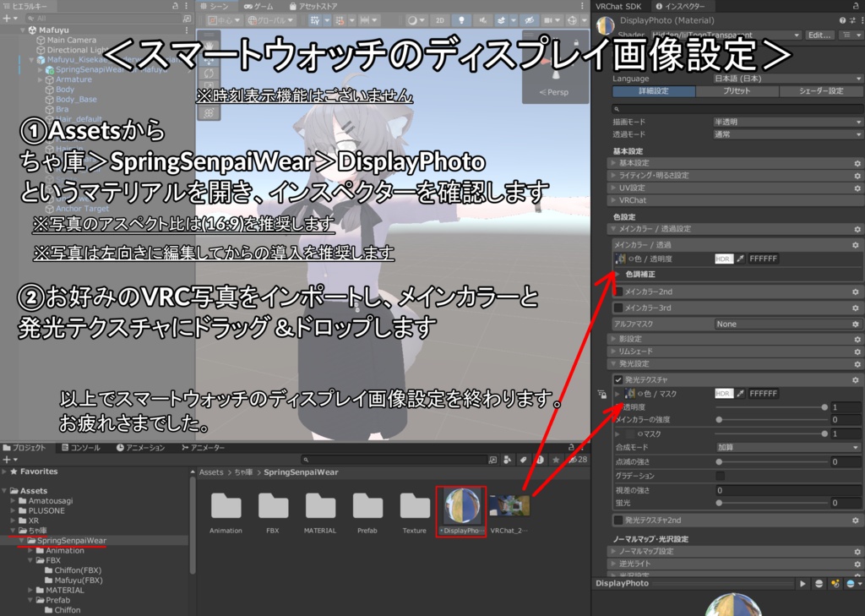This screenshot has height=616, width=865.
Task: Open the コンソール tab
Action: pos(81,448)
